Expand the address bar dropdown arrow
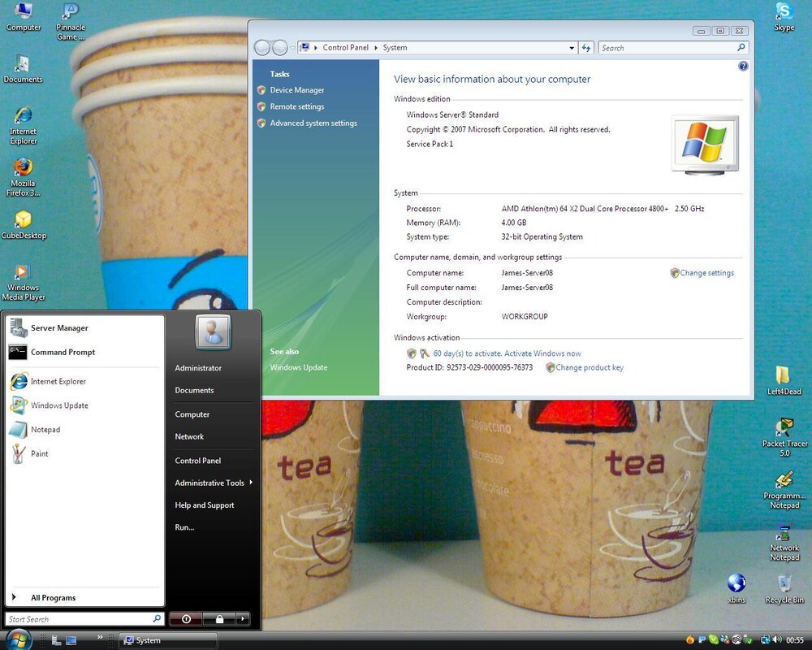Viewport: 812px width, 650px height. tap(572, 48)
